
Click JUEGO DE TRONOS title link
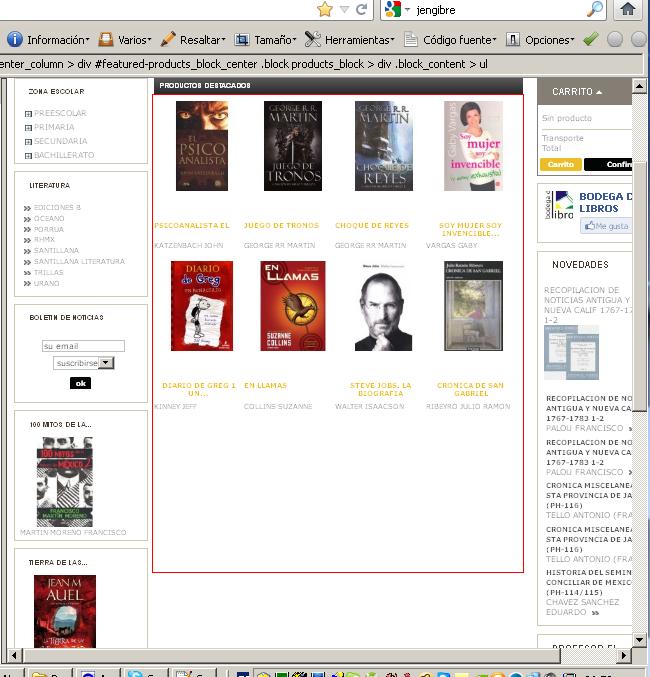[x=281, y=225]
